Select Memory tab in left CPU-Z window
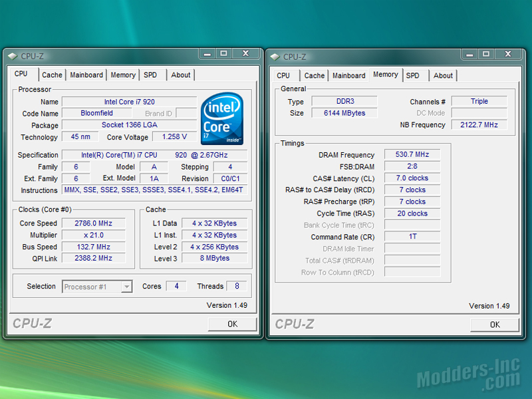 [123, 75]
